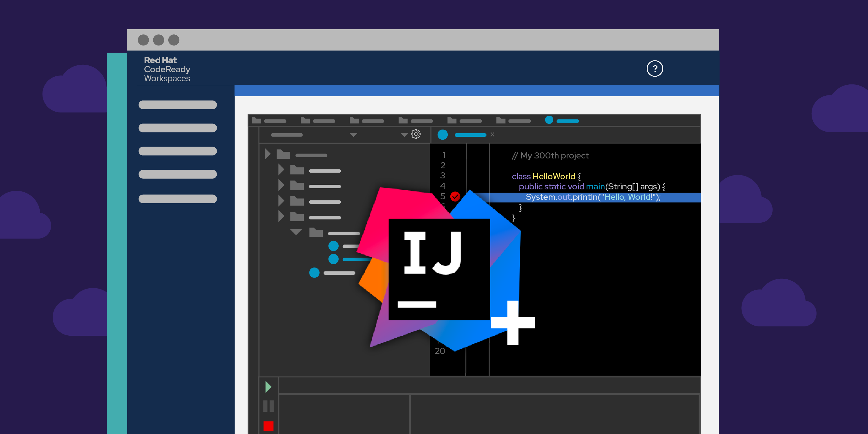This screenshot has height=434, width=868.
Task: Click the blue file breadcrumb in navigation bar
Action: (x=562, y=120)
